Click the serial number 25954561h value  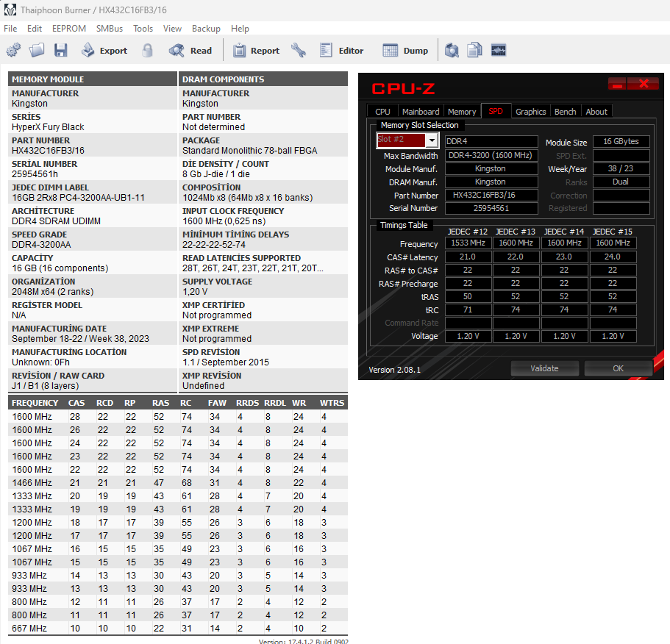[x=35, y=174]
